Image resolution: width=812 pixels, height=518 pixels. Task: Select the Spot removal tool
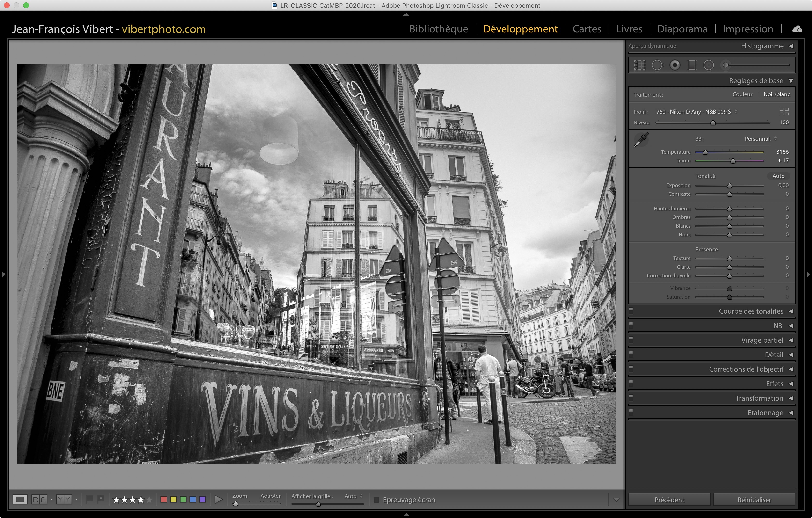pos(657,65)
